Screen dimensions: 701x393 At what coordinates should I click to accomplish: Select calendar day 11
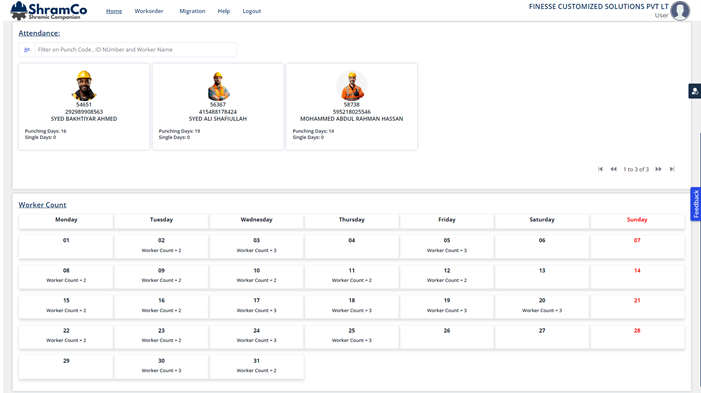352,276
